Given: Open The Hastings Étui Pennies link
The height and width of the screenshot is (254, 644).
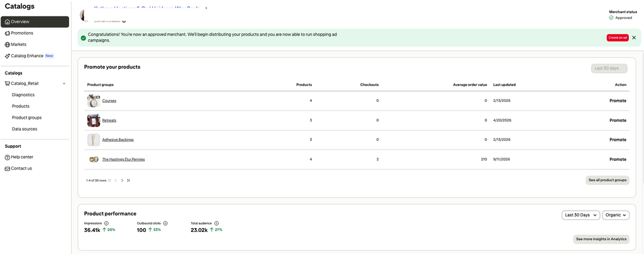Looking at the screenshot, I should click(x=123, y=160).
